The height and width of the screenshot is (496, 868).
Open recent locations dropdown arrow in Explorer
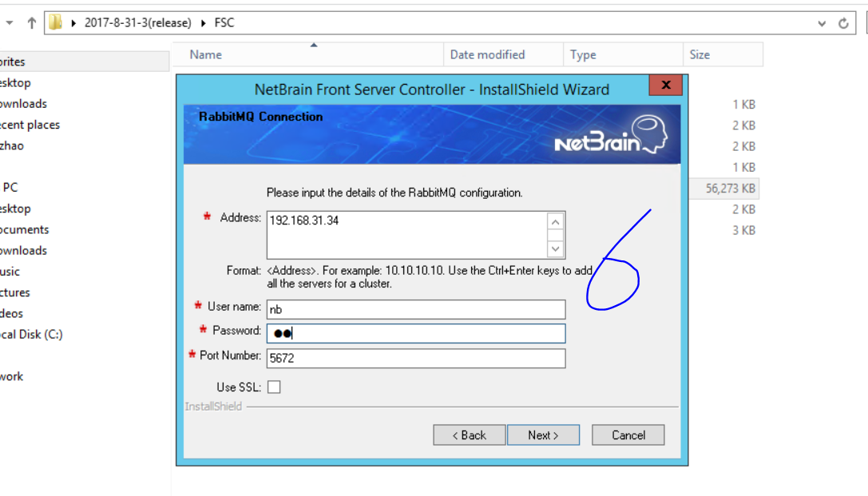pyautogui.click(x=10, y=23)
